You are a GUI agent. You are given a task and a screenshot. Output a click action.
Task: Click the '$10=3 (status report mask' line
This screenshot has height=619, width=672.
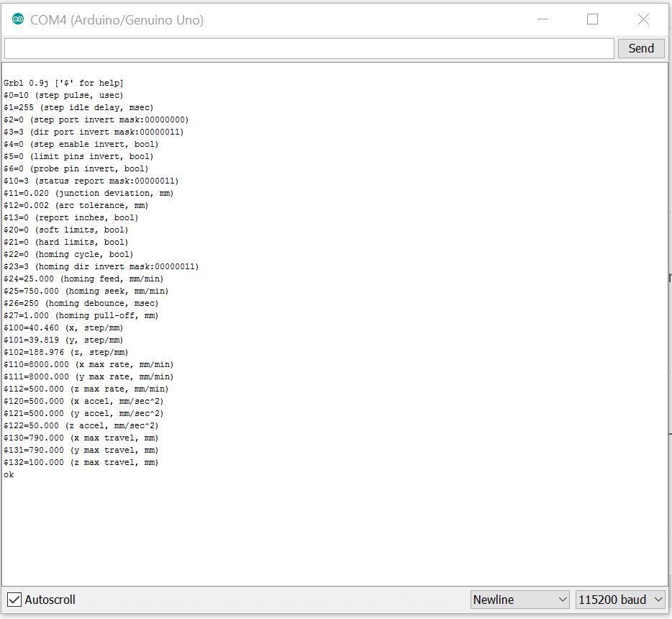pyautogui.click(x=91, y=181)
